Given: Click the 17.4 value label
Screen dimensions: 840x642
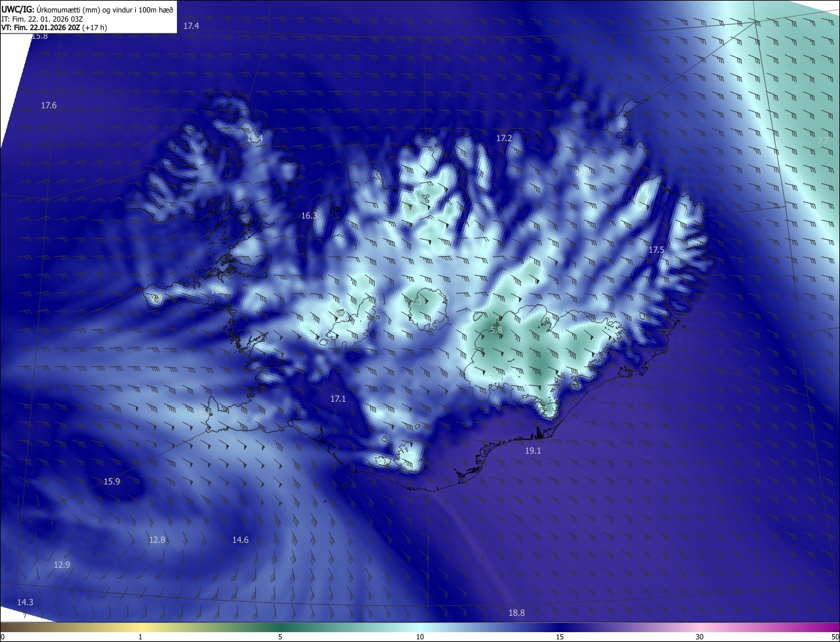Looking at the screenshot, I should 191,26.
